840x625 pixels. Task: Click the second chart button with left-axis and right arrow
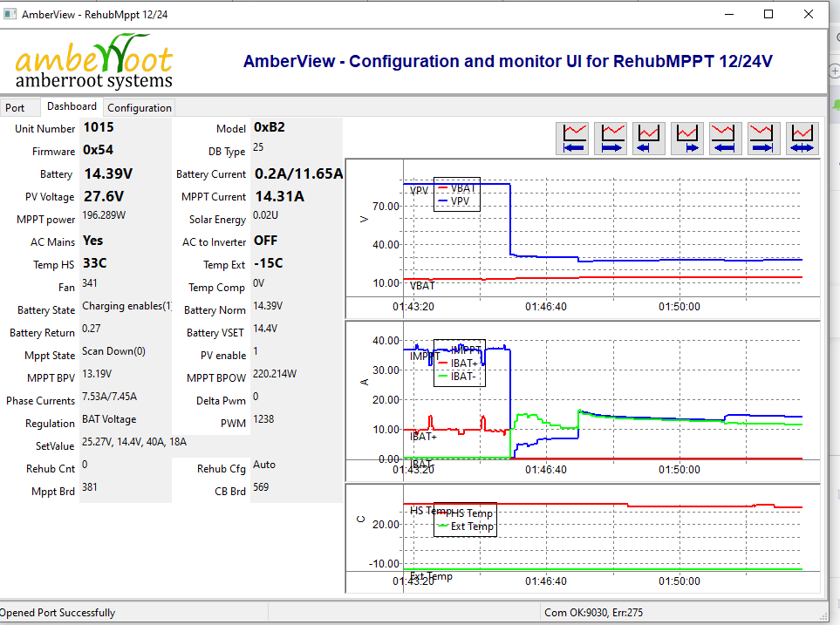tap(612, 139)
